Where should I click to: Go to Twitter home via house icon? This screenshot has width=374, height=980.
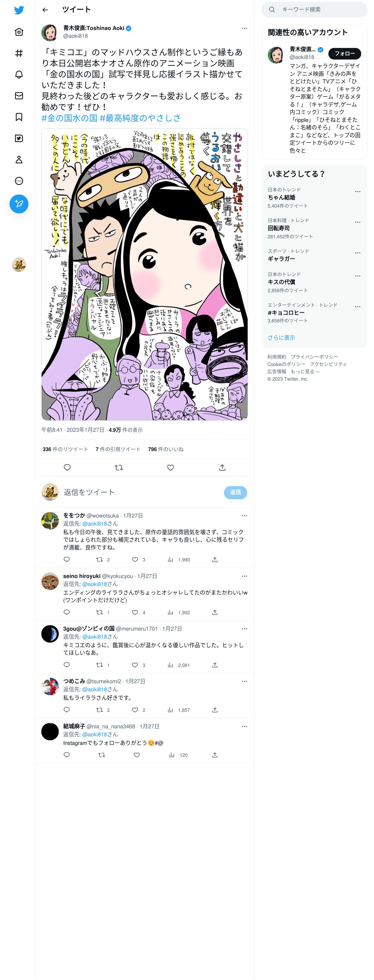19,32
